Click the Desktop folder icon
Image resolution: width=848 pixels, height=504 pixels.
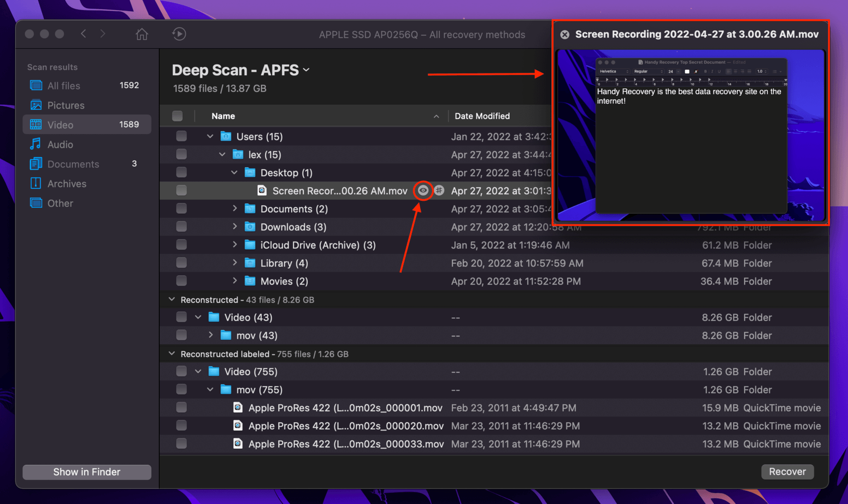pyautogui.click(x=250, y=173)
